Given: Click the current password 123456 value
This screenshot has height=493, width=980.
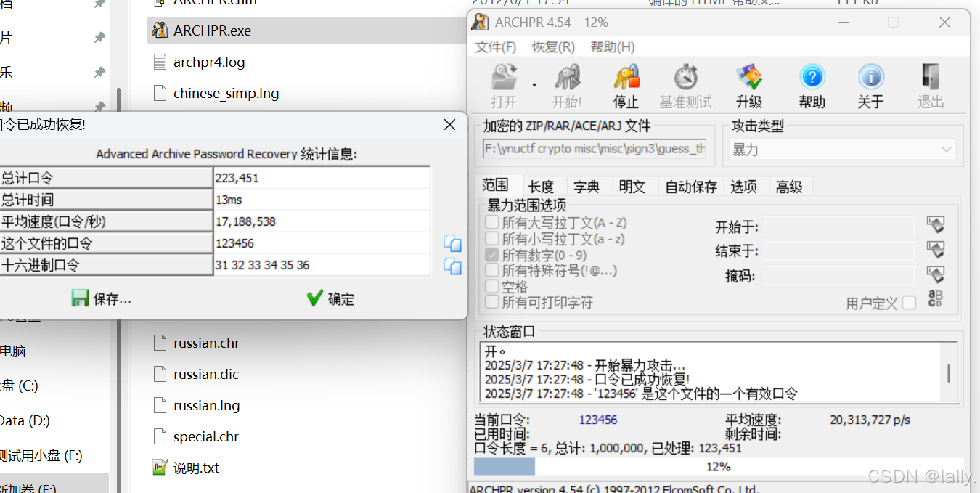Looking at the screenshot, I should click(598, 420).
